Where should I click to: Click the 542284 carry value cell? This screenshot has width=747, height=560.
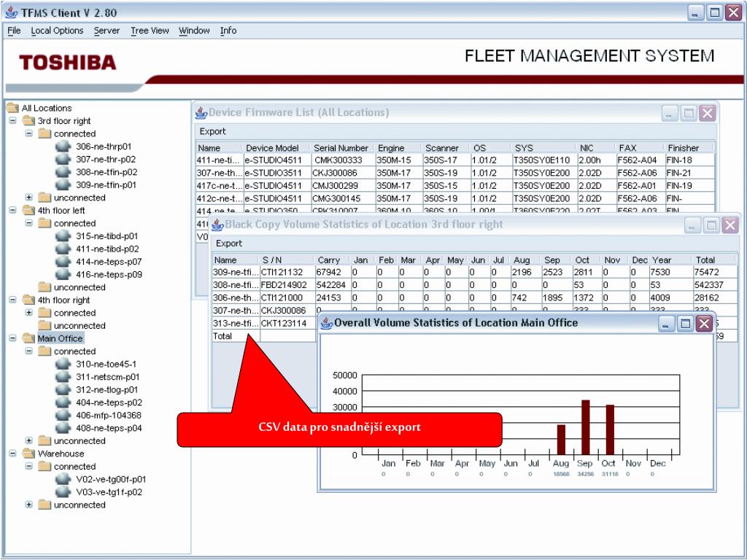click(333, 285)
